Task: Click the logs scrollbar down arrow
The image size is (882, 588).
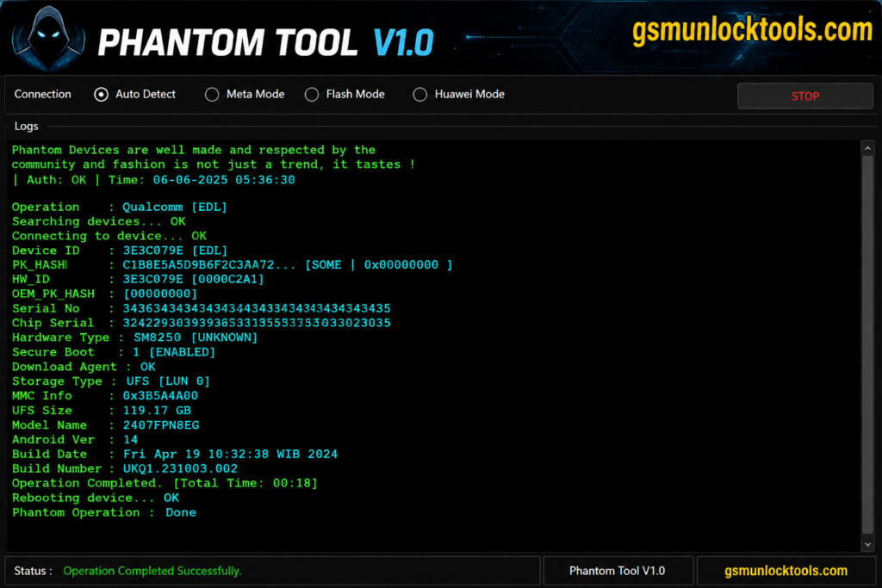Action: 867,544
